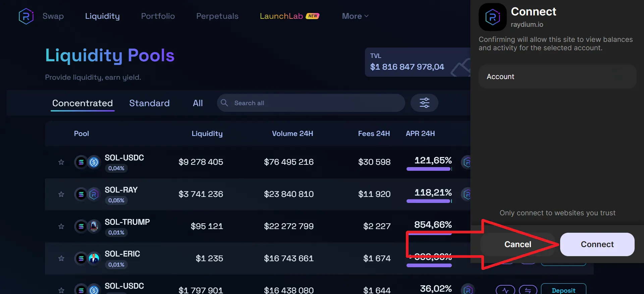
Task: Toggle favorite star for SOL-TRUMP pool
Action: click(61, 226)
